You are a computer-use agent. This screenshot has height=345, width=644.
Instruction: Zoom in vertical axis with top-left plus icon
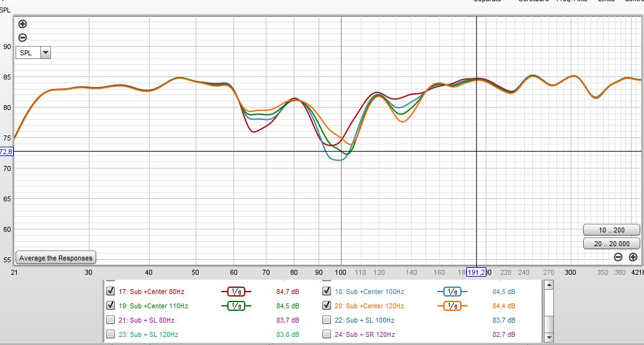(23, 24)
